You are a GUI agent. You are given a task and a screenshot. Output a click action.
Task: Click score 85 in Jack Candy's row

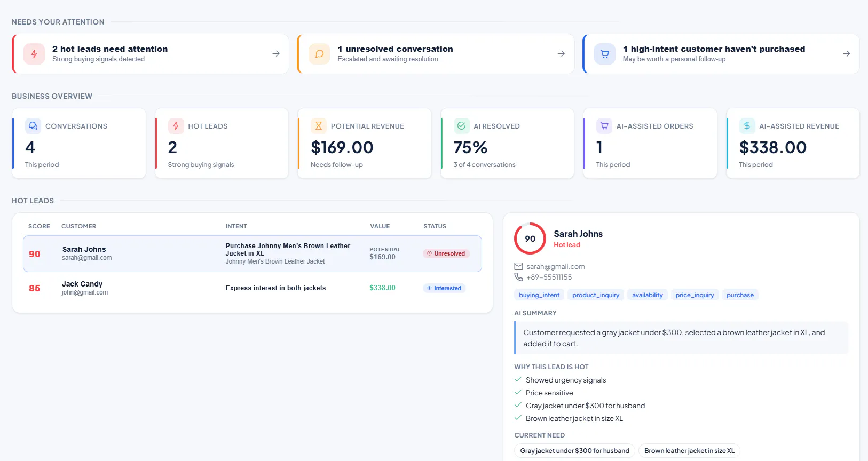pyautogui.click(x=35, y=288)
